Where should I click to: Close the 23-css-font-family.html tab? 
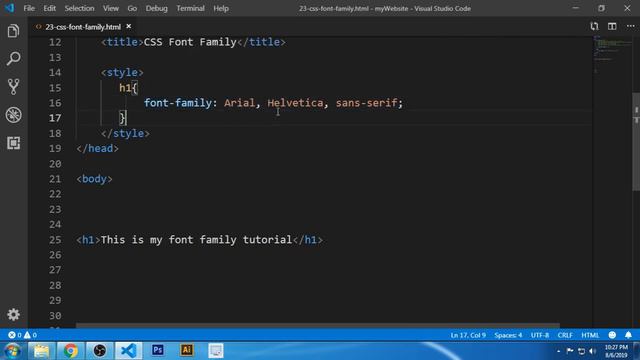tap(129, 26)
